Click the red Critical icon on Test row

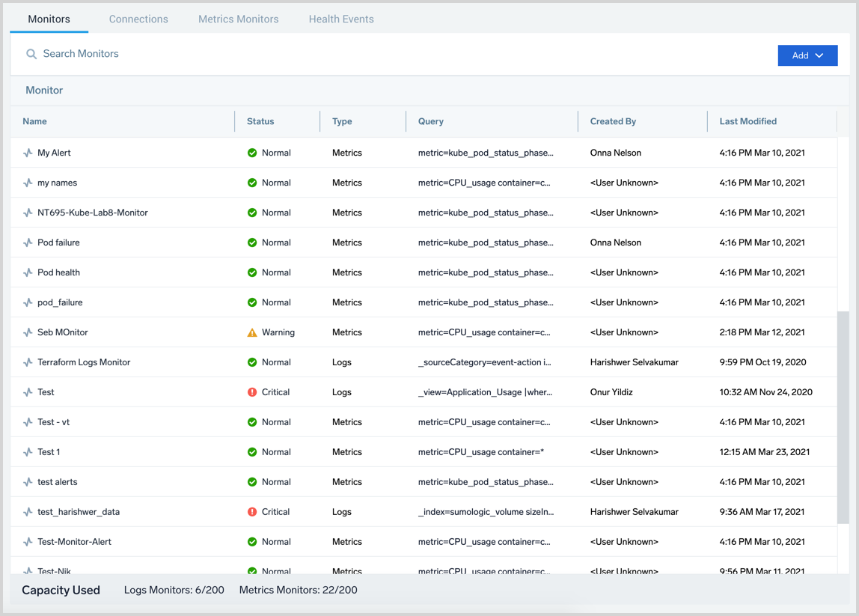252,392
